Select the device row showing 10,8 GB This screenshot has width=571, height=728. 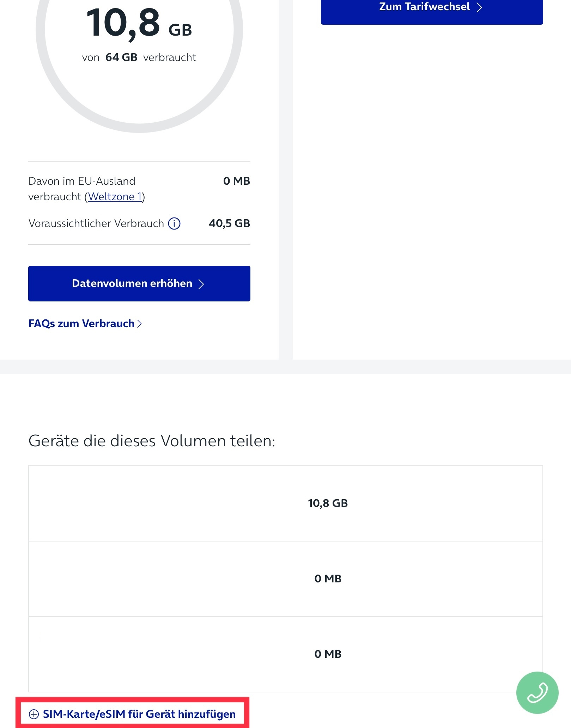pos(286,503)
